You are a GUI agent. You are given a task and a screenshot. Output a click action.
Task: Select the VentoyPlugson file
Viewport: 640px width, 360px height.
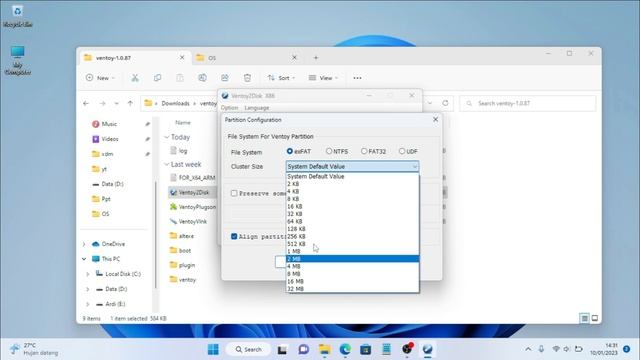click(197, 207)
